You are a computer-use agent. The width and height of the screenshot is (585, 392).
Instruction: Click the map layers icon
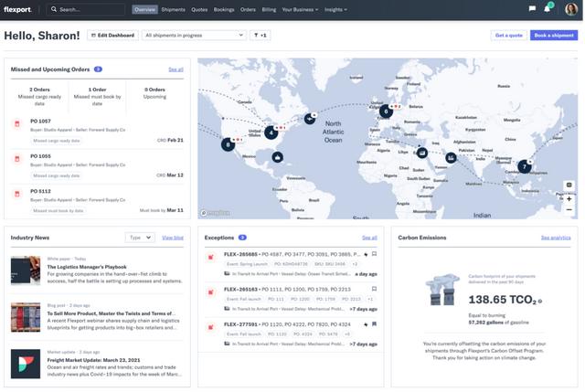click(x=569, y=185)
